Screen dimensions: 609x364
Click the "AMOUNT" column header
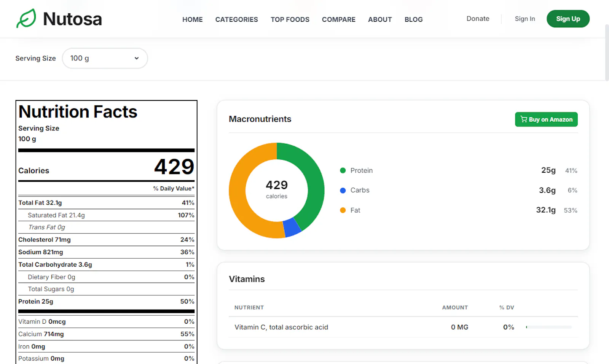455,307
